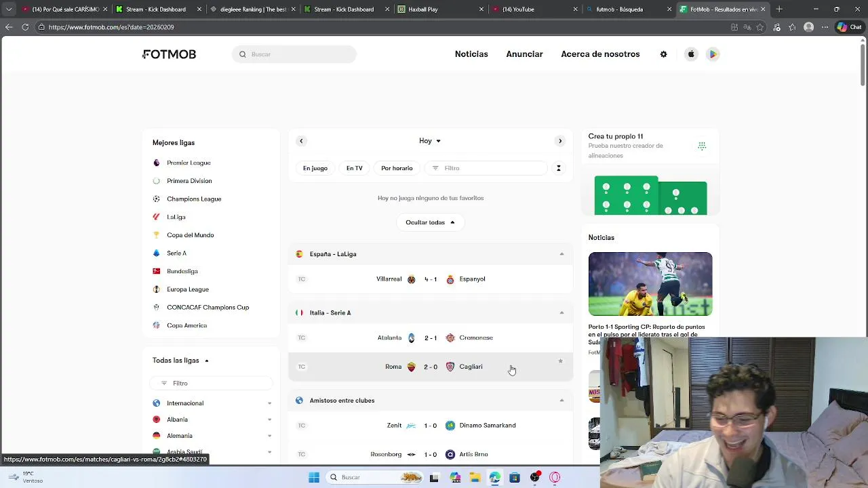Click the Villarreal club crest
The image size is (868, 488).
[411, 279]
